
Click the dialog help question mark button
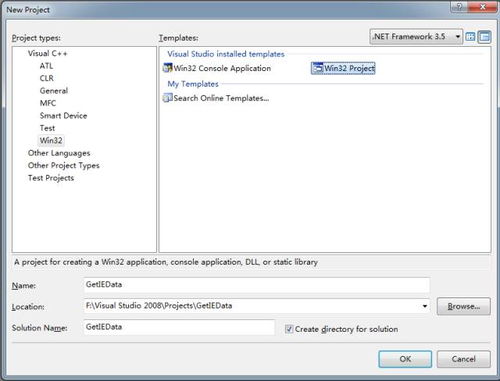[x=459, y=7]
